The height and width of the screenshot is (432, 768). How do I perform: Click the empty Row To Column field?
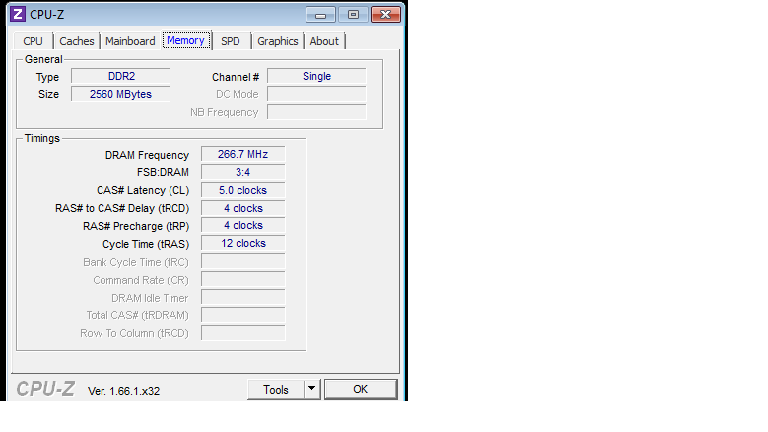coord(243,333)
